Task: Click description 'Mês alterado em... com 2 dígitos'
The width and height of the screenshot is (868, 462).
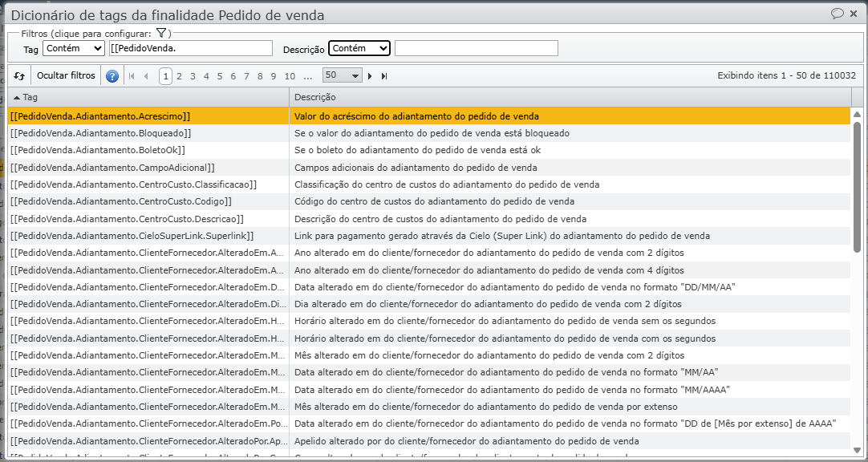Action: [x=489, y=356]
